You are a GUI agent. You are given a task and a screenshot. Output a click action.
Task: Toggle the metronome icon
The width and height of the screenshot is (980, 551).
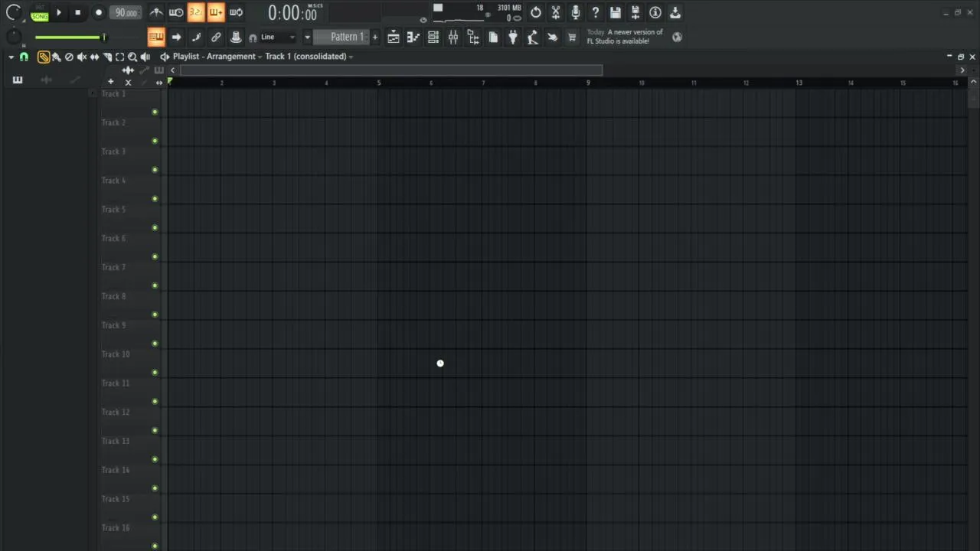156,12
